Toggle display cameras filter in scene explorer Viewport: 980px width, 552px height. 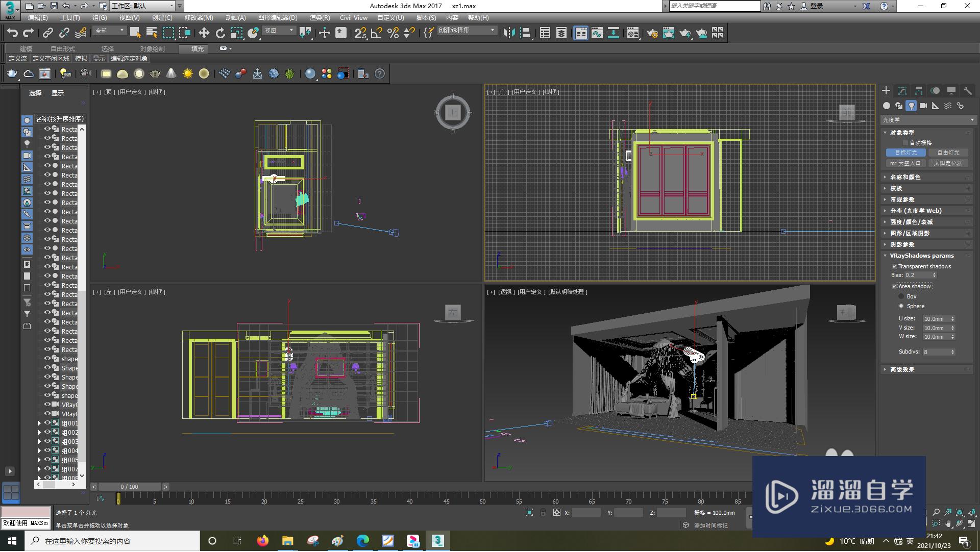coord(27,156)
